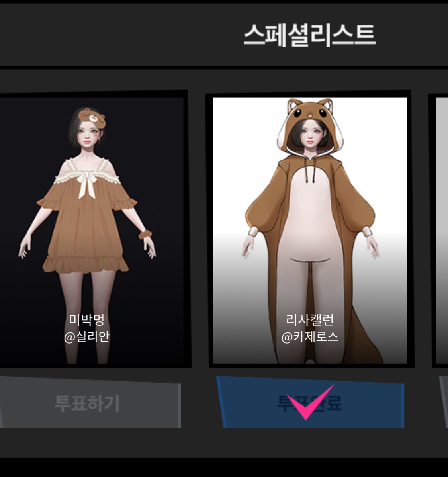Click the bear hair accessory on 미박멍

click(x=92, y=118)
